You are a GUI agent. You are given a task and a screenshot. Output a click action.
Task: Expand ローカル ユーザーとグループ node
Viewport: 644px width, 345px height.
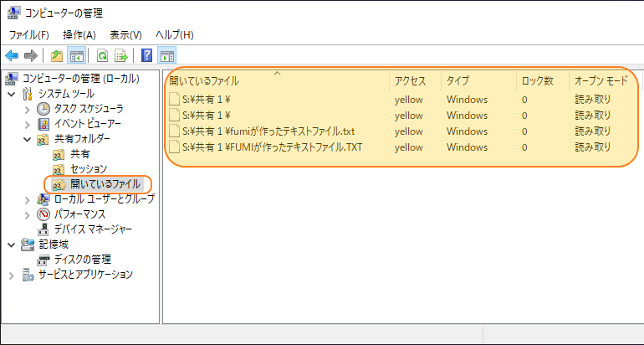click(27, 200)
